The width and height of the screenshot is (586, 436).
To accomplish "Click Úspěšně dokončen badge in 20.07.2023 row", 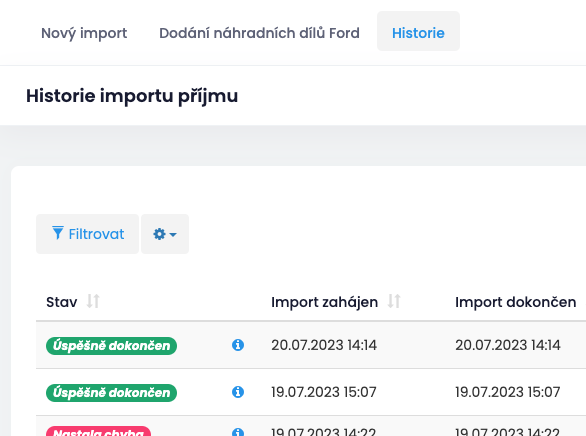I will tap(111, 346).
